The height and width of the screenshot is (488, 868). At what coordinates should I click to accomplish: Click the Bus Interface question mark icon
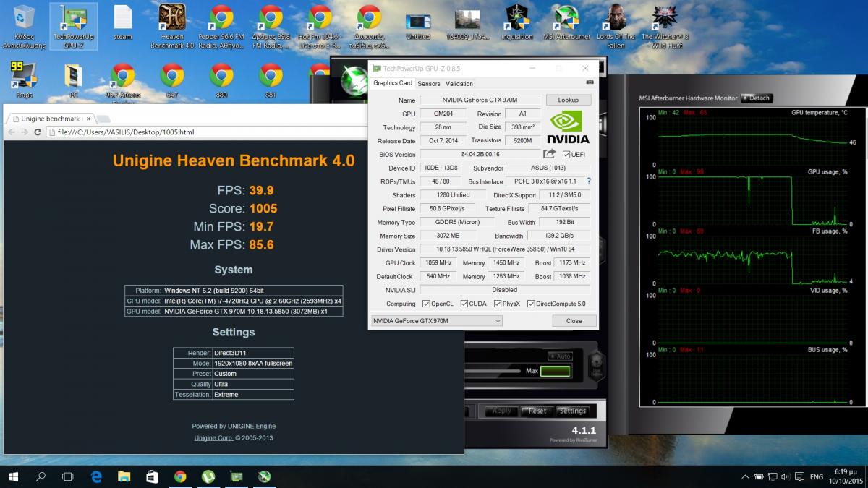click(589, 181)
